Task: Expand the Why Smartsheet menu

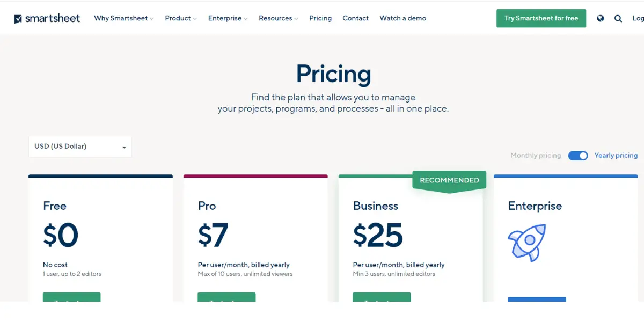Action: pos(124,18)
